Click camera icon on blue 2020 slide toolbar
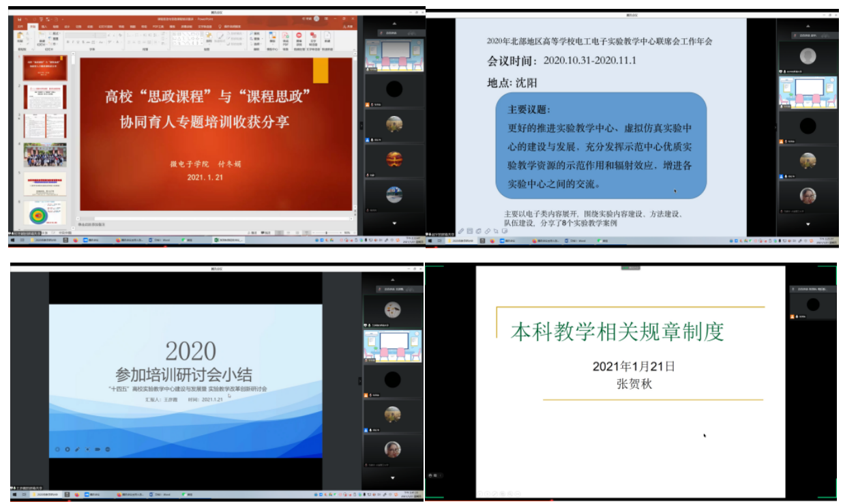Screen dimensions: 843x504 [98, 449]
